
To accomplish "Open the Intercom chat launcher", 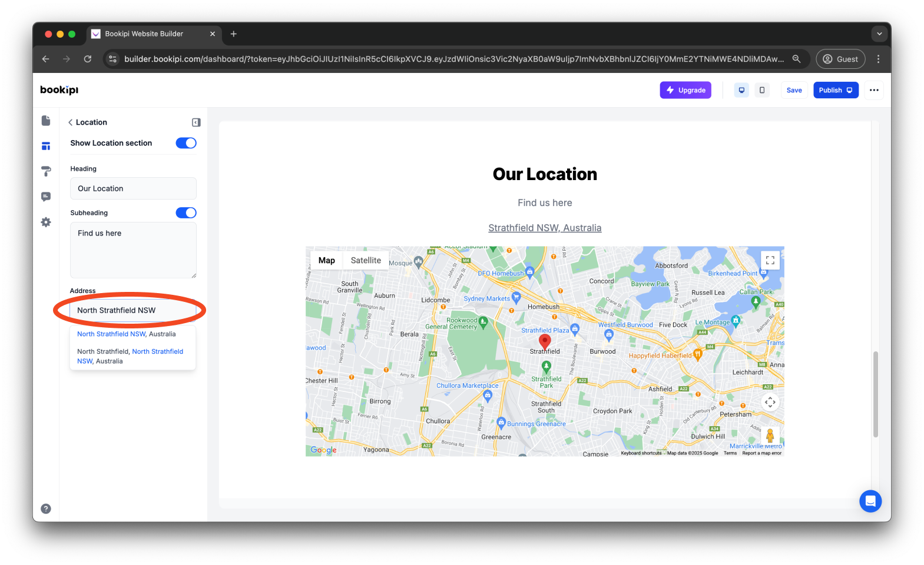I will click(870, 501).
